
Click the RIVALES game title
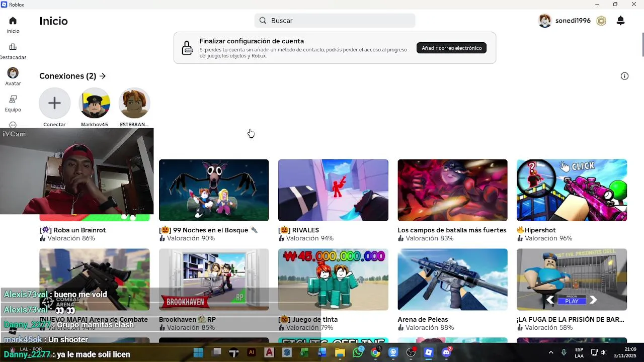(x=298, y=230)
